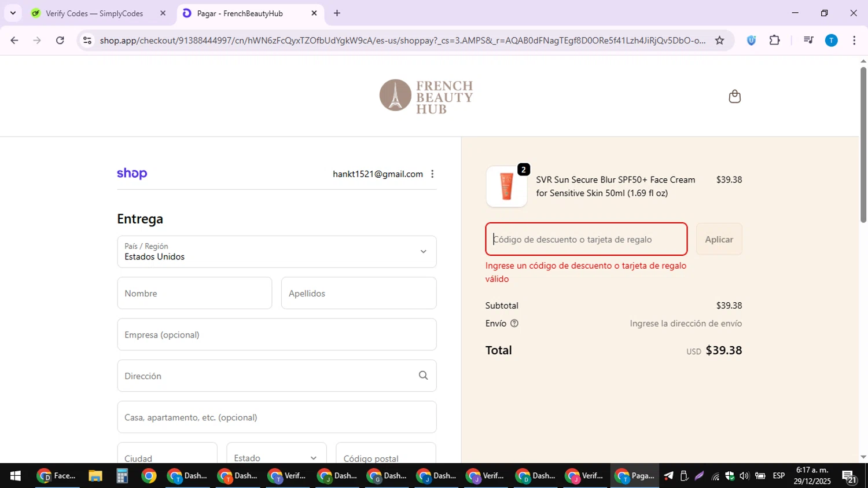This screenshot has width=868, height=488.
Task: Expand País / Región dropdown
Action: (x=277, y=252)
